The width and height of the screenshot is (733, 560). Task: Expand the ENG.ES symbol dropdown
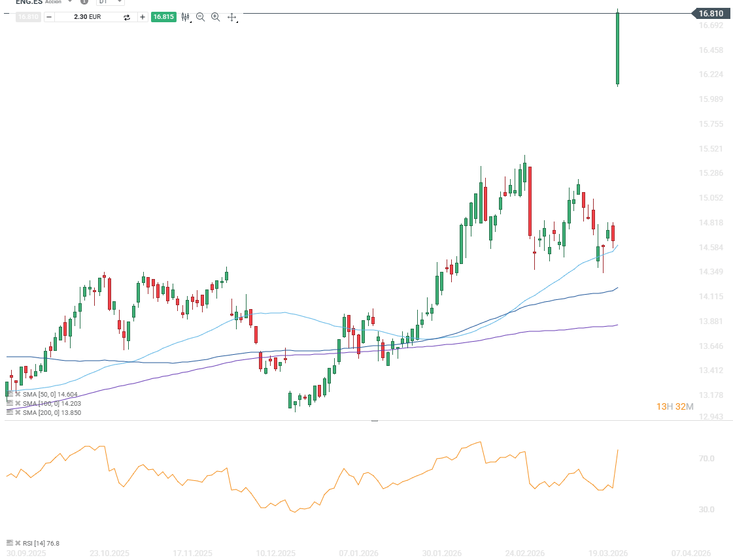click(x=70, y=2)
